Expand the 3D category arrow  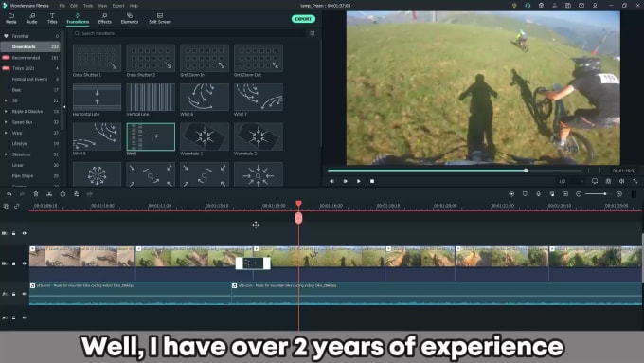click(x=6, y=100)
